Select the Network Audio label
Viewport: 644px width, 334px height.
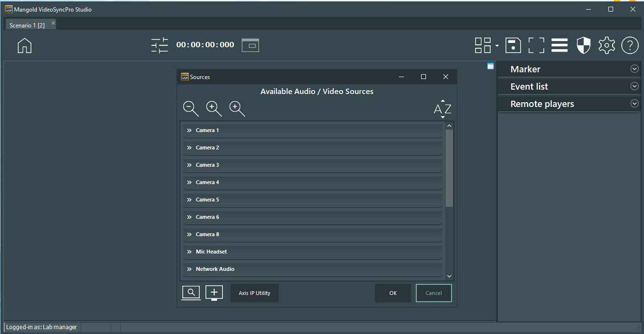point(215,269)
